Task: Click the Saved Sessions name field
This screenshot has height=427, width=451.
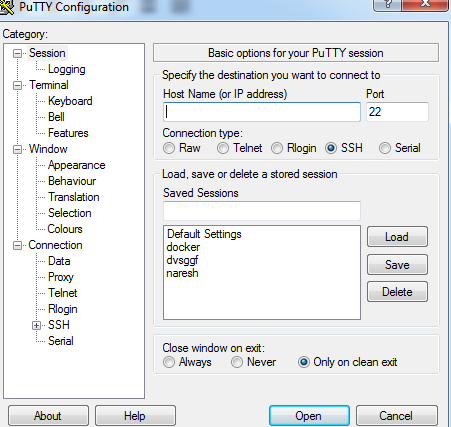Action: [x=262, y=211]
